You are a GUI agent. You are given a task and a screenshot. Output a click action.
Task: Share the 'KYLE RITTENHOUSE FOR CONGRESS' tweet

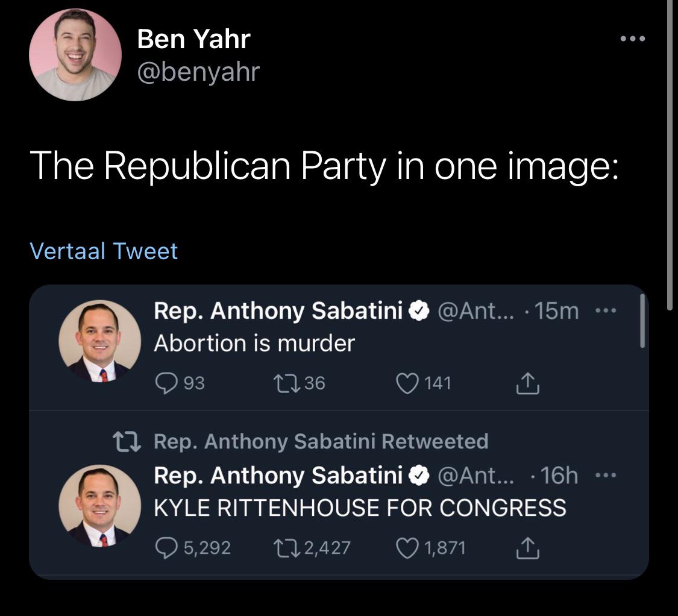coord(527,548)
